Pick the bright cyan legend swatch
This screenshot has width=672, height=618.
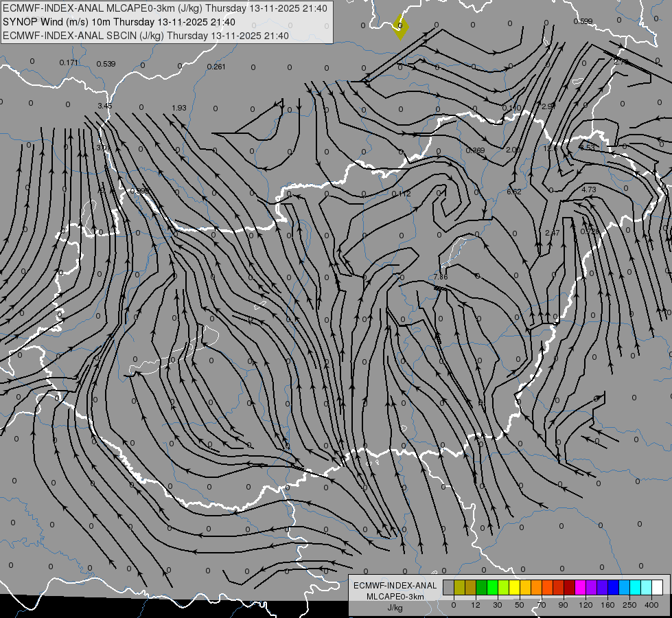coord(635,587)
